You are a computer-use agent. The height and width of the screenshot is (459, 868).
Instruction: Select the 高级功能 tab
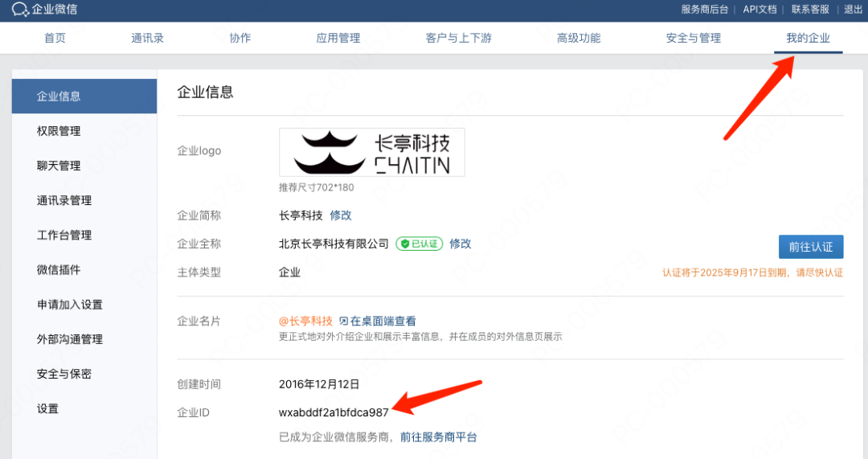(x=579, y=39)
